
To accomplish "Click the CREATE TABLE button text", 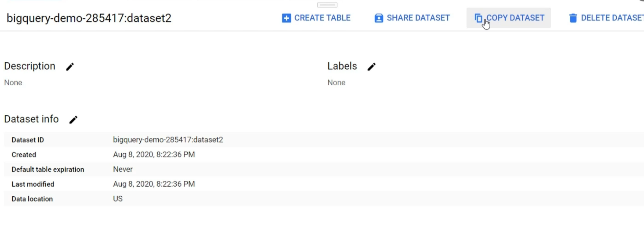I will 322,18.
